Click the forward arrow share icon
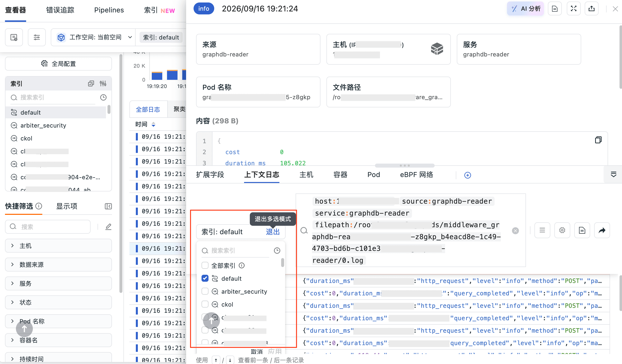This screenshot has width=622, height=364. coord(602,230)
